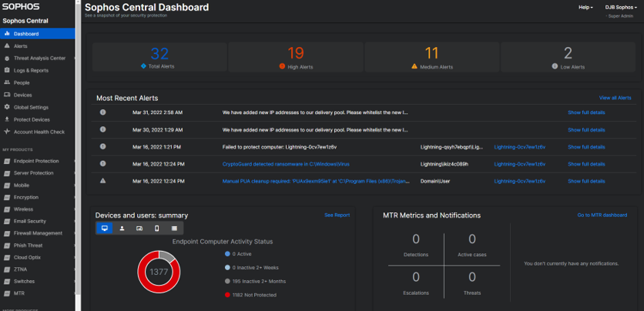Expand the Firewall Management submenu label
This screenshot has height=311, width=644.
(x=39, y=233)
